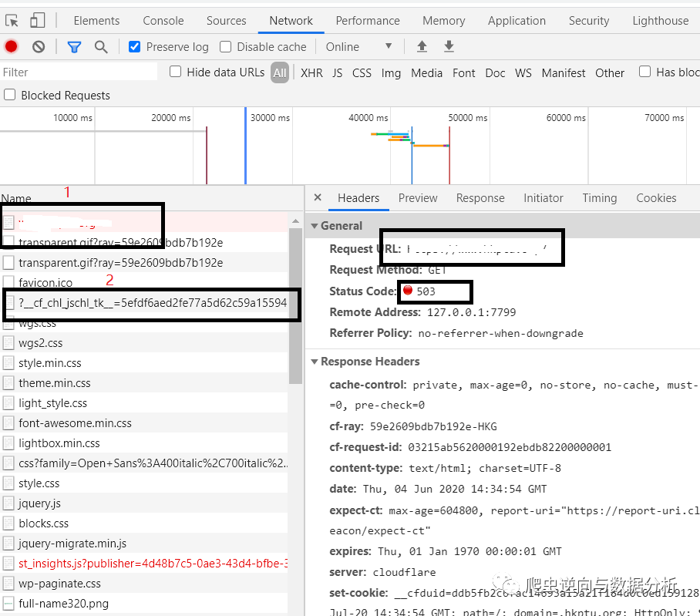Image resolution: width=700 pixels, height=616 pixels.
Task: Show the Cookies detail tab
Action: pyautogui.click(x=656, y=197)
